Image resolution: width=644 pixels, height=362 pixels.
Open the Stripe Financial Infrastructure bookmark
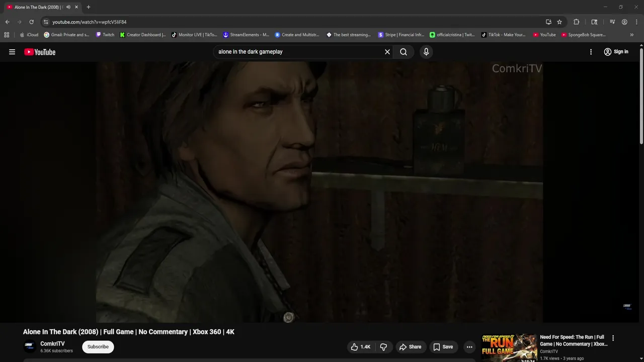401,35
